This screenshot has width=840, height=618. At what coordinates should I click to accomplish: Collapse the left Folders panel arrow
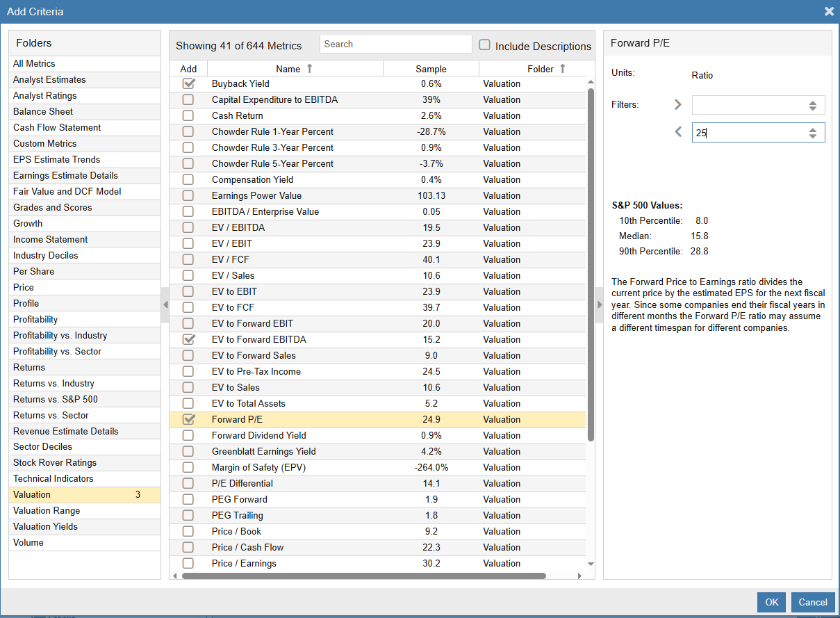[165, 304]
